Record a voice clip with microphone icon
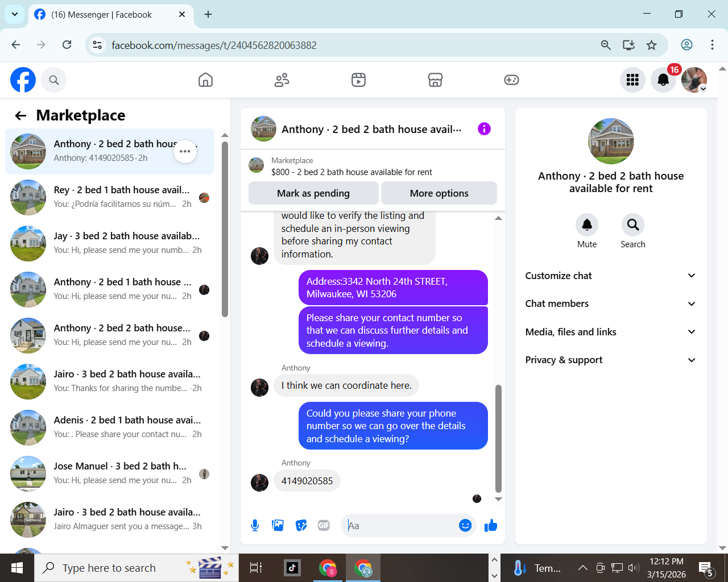The height and width of the screenshot is (582, 728). (255, 526)
